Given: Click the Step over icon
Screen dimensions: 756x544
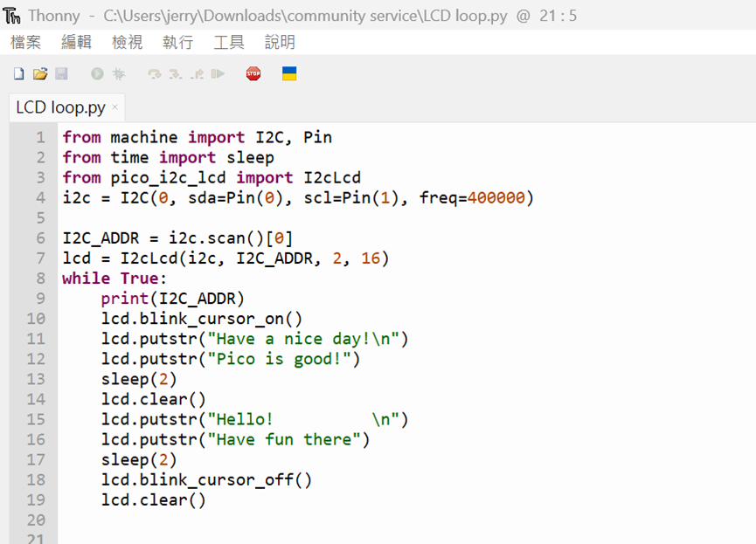Looking at the screenshot, I should tap(155, 73).
